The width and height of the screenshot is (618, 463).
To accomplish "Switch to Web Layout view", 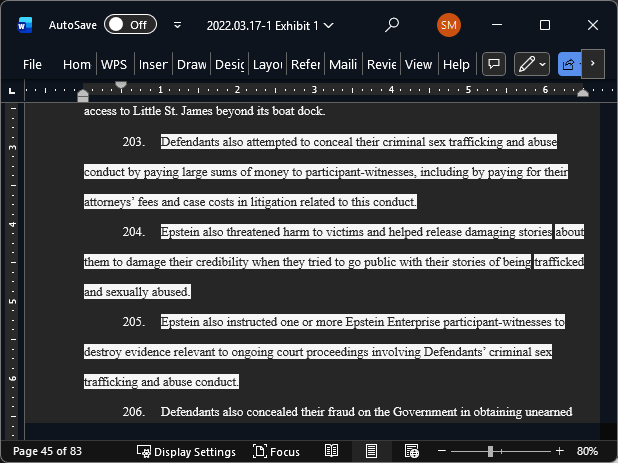I will point(410,451).
